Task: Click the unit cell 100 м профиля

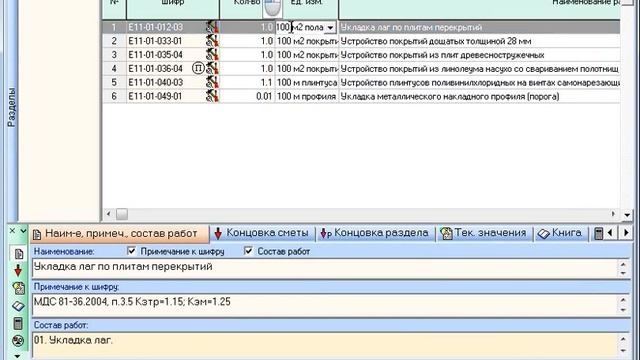Action: point(307,96)
